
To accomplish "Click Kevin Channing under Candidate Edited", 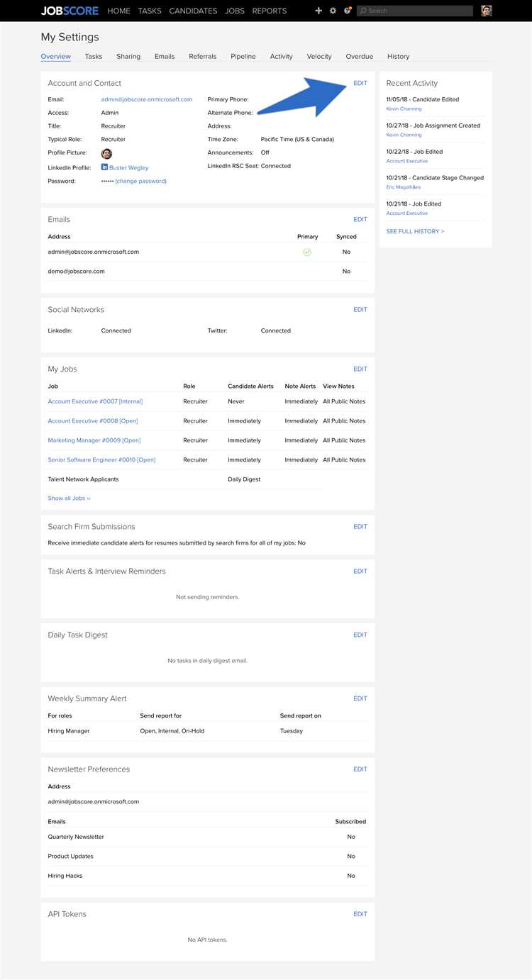I will (x=404, y=108).
